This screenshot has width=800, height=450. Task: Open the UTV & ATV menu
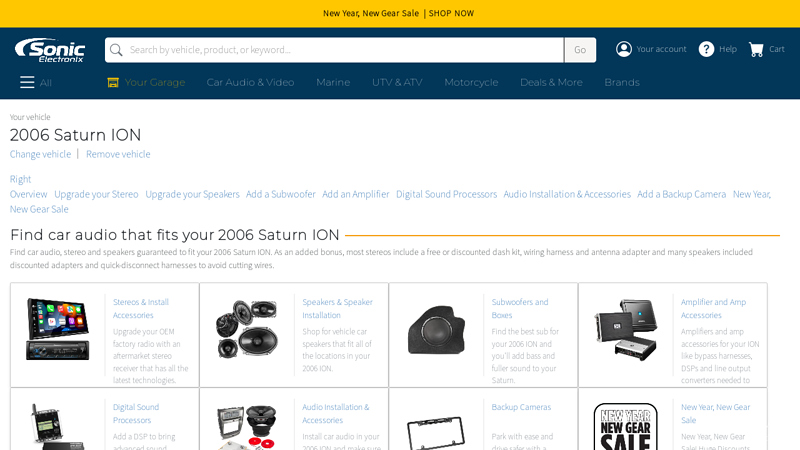[397, 82]
